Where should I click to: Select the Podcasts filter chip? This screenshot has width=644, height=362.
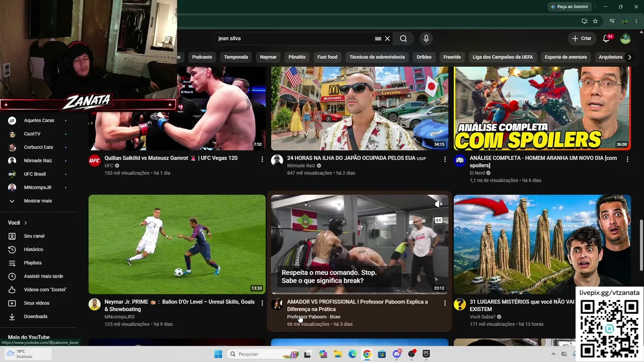pos(202,57)
